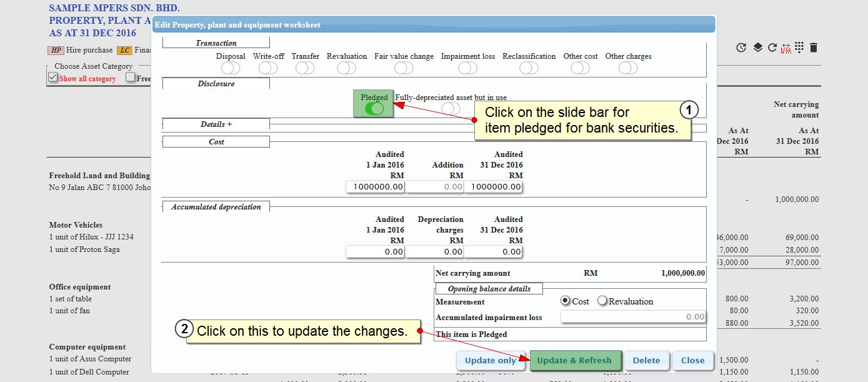Click the dotted grid icon
This screenshot has height=382, width=868.
pyautogui.click(x=799, y=48)
